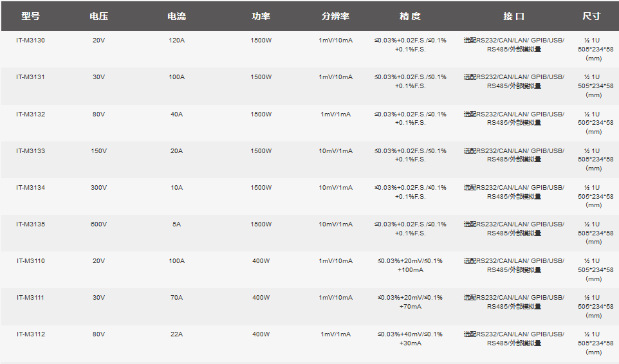Click the 功率 column header

click(x=261, y=16)
